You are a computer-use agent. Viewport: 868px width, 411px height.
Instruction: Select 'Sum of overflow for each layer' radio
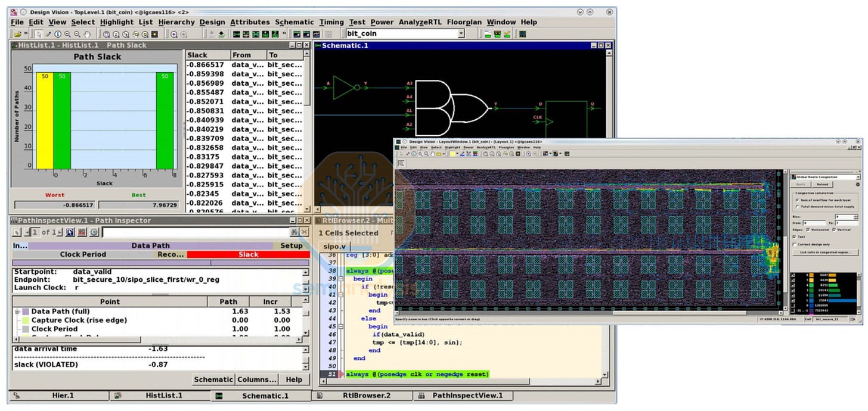(x=798, y=200)
